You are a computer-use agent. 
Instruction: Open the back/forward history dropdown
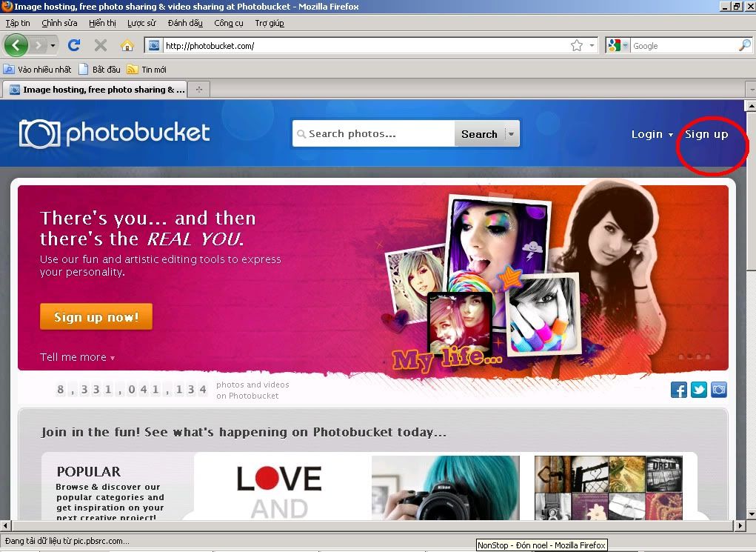[53, 46]
